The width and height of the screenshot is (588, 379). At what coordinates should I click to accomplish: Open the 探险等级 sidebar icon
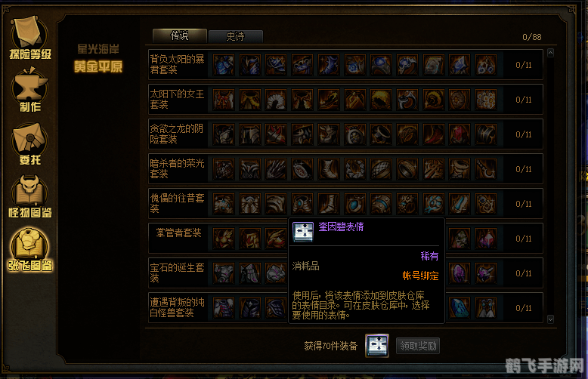point(30,38)
